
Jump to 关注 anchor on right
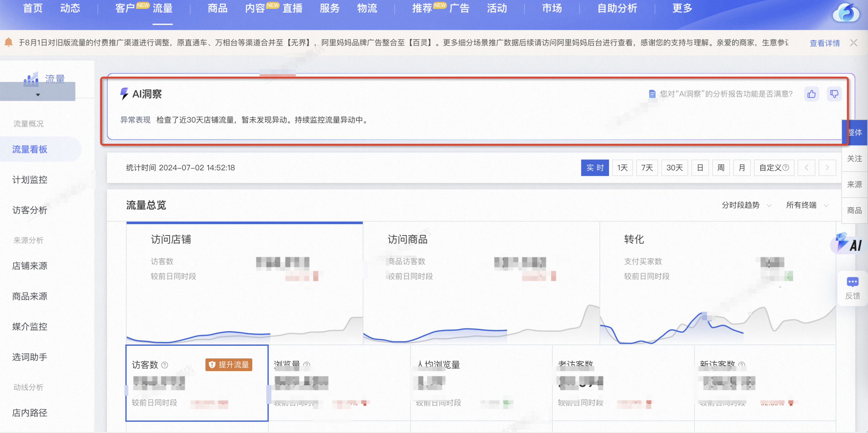click(x=855, y=159)
